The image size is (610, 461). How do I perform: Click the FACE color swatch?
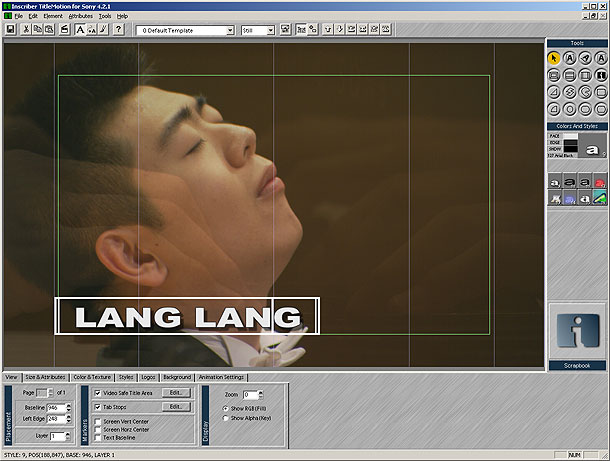(569, 136)
